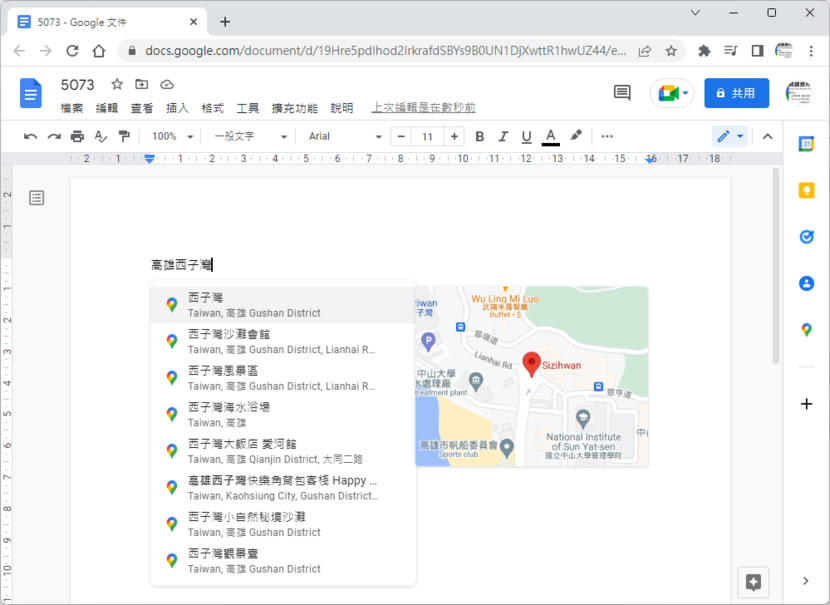Open comment history icon
The width and height of the screenshot is (830, 605).
tap(622, 93)
